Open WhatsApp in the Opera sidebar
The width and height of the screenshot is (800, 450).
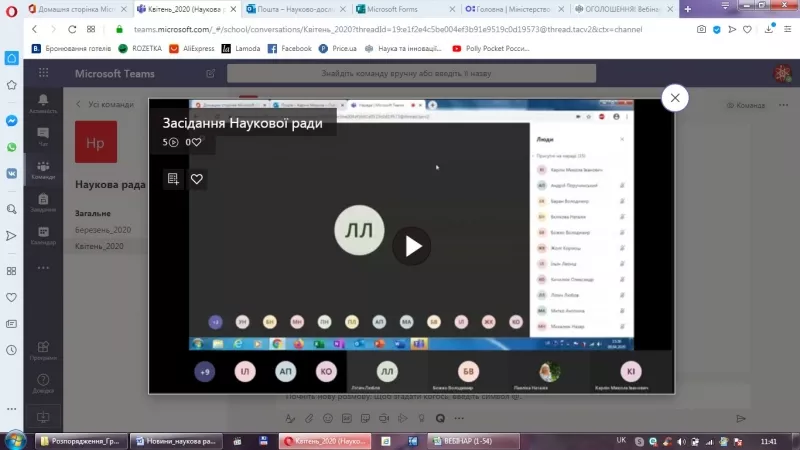click(x=11, y=147)
